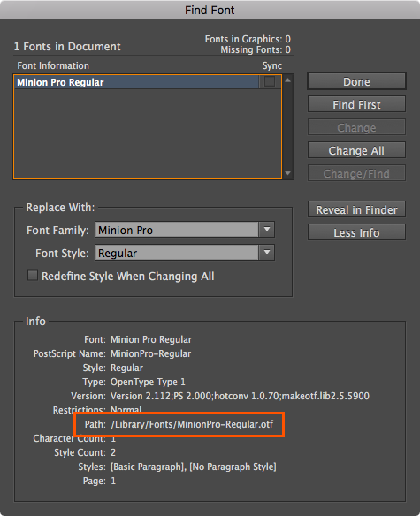Open the Font Style dropdown arrow
This screenshot has height=516, width=420.
point(267,253)
